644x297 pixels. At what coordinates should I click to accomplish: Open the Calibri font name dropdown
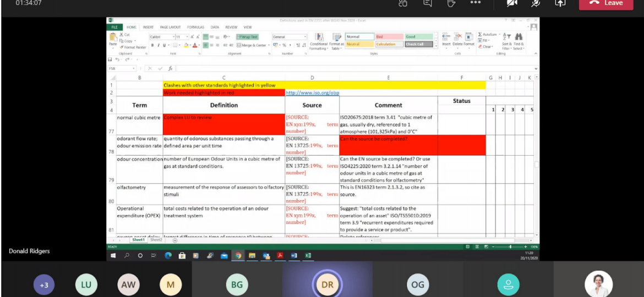pyautogui.click(x=174, y=37)
